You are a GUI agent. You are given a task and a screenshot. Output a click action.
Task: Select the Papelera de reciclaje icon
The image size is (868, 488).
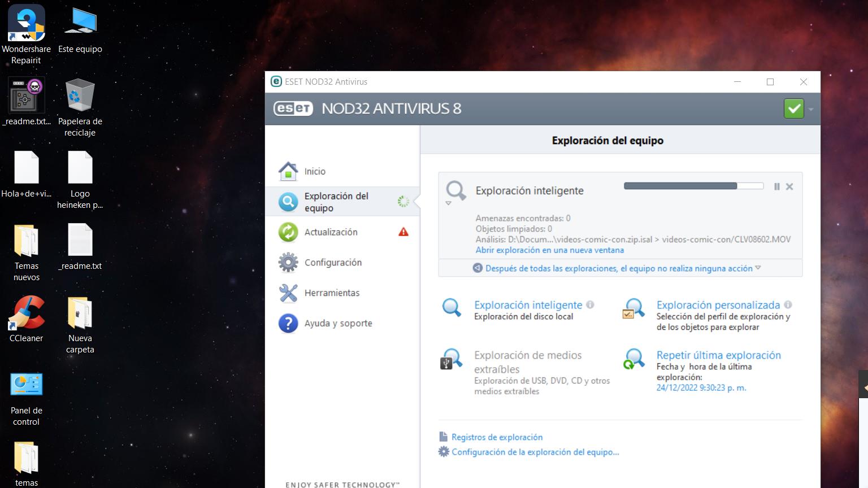click(x=80, y=107)
